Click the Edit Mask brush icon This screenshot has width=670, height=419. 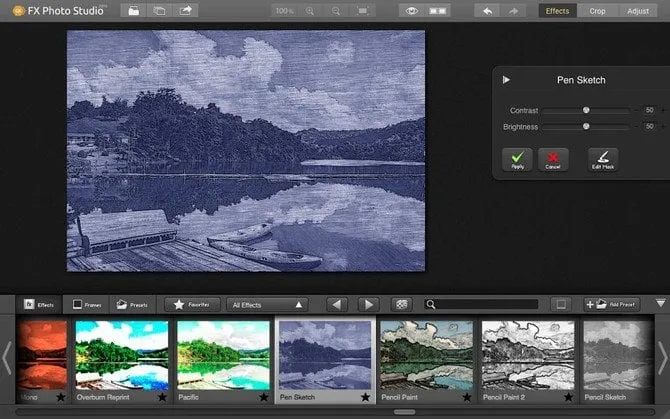click(x=602, y=159)
